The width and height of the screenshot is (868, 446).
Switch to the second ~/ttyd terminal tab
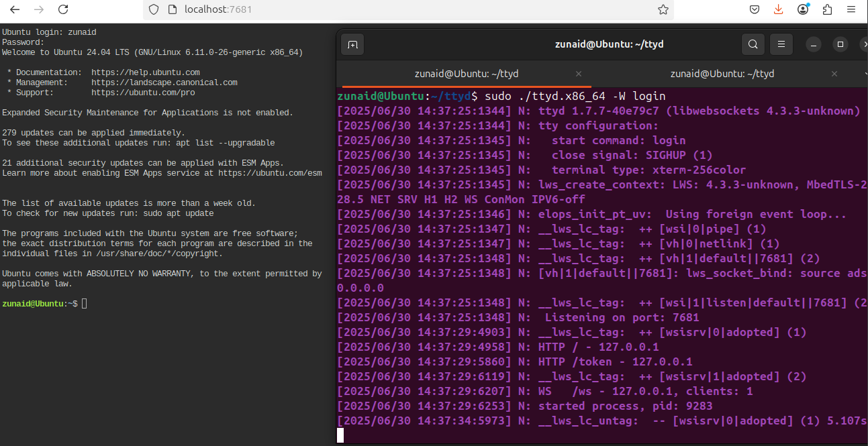coord(722,74)
